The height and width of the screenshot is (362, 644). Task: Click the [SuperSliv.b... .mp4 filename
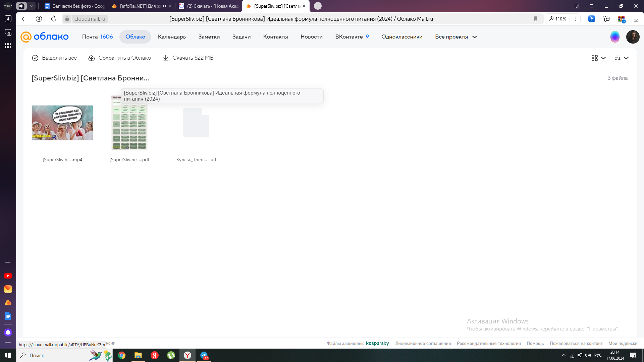pyautogui.click(x=62, y=160)
